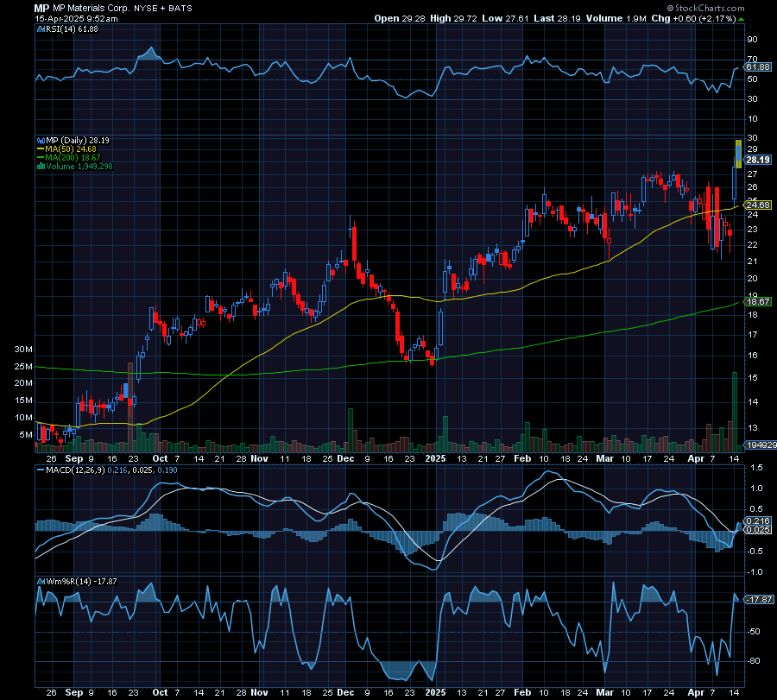Click the green up-arrow beside Chg percentage
The height and width of the screenshot is (700, 777).
tap(739, 18)
